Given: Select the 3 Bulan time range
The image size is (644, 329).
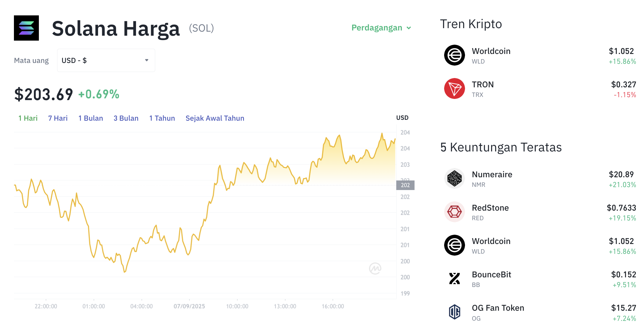Looking at the screenshot, I should tap(126, 118).
